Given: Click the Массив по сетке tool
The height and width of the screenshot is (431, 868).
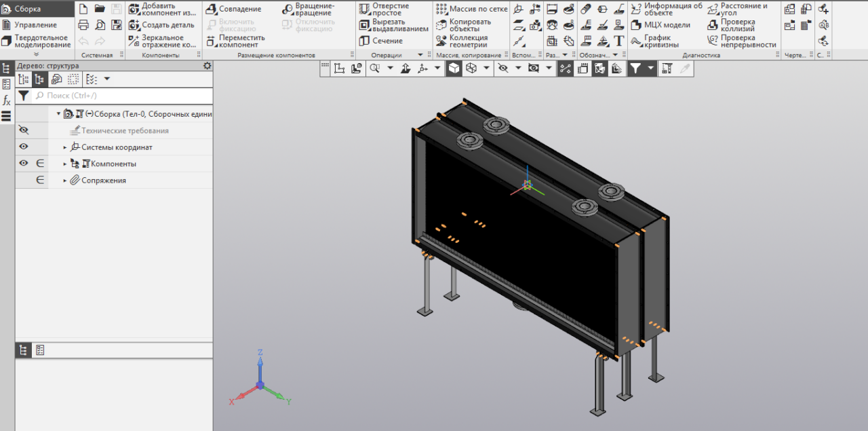Looking at the screenshot, I should pyautogui.click(x=471, y=9).
